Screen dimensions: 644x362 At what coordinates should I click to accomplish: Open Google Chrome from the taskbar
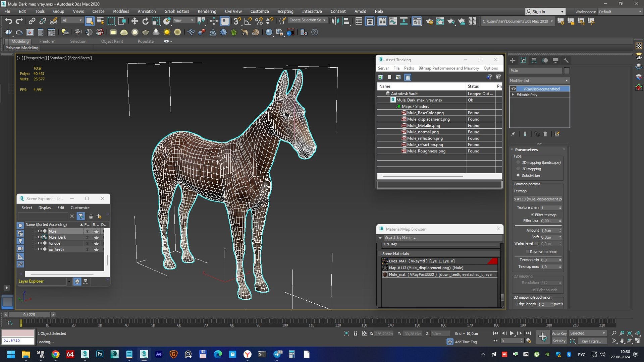(x=56, y=354)
